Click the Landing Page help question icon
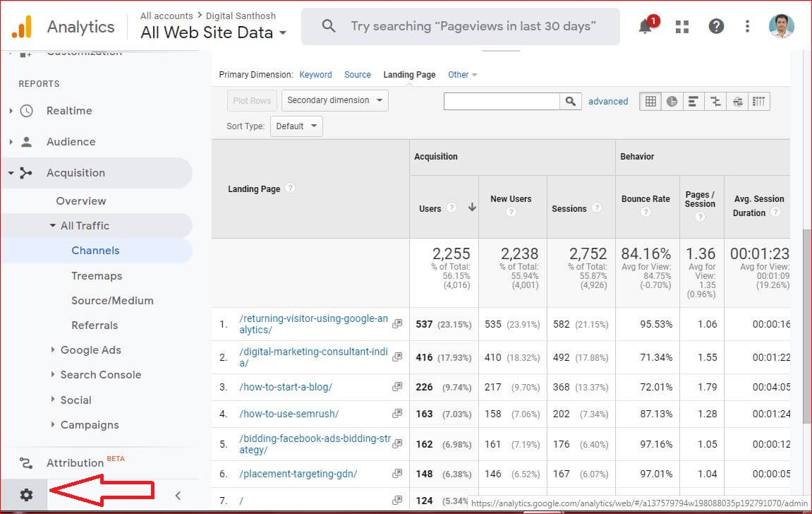 291,188
